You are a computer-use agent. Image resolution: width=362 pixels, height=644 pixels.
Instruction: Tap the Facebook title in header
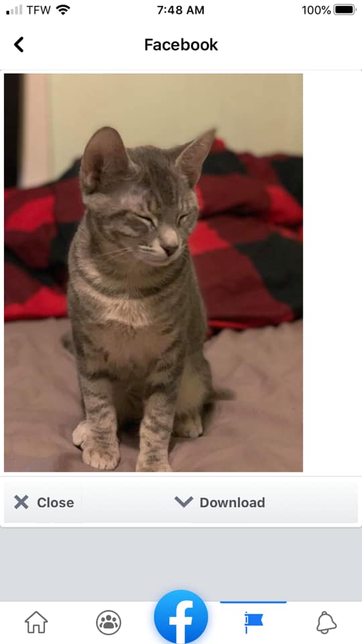181,45
